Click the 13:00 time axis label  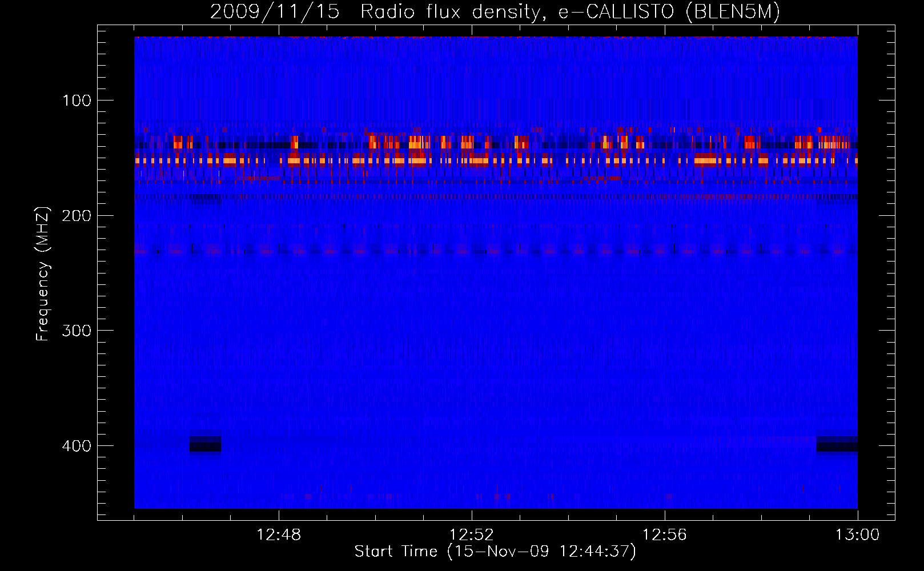pyautogui.click(x=858, y=535)
